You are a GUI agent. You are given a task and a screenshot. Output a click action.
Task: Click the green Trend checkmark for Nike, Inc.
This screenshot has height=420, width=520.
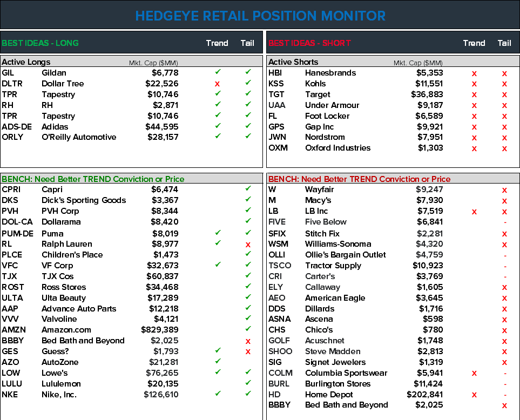(x=217, y=395)
